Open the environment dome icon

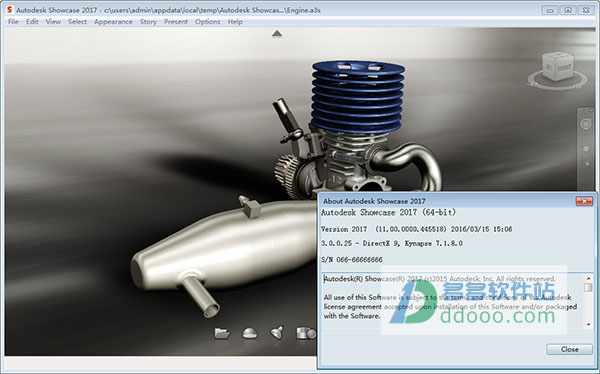click(x=250, y=333)
